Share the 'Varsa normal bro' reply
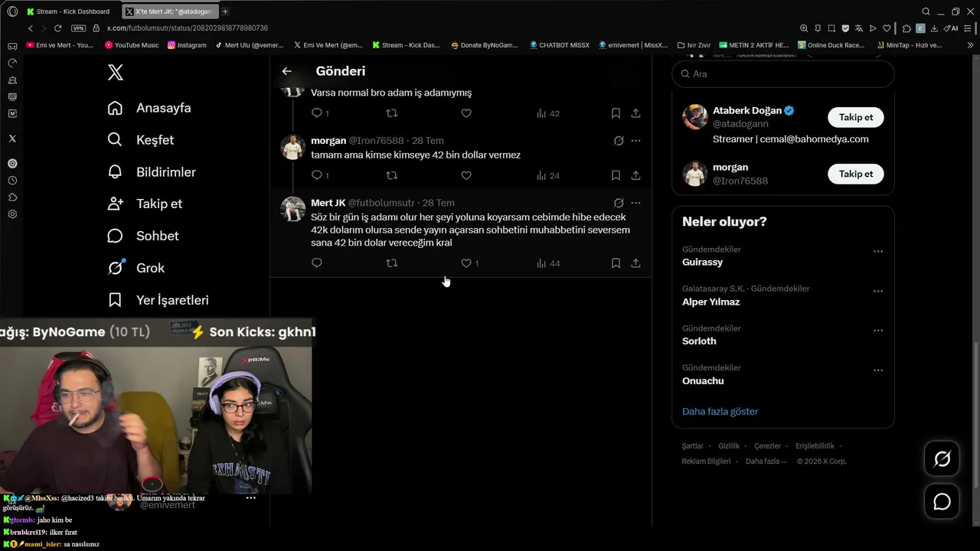 tap(635, 113)
